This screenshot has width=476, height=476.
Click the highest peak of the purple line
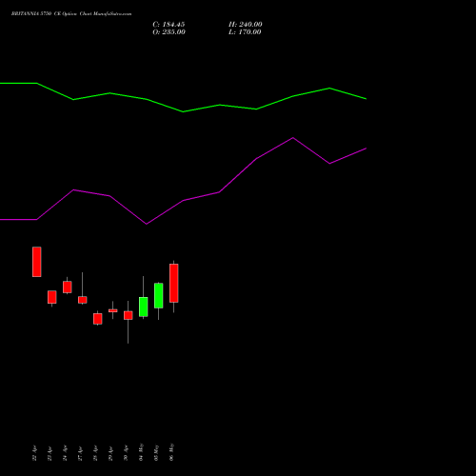(x=293, y=138)
